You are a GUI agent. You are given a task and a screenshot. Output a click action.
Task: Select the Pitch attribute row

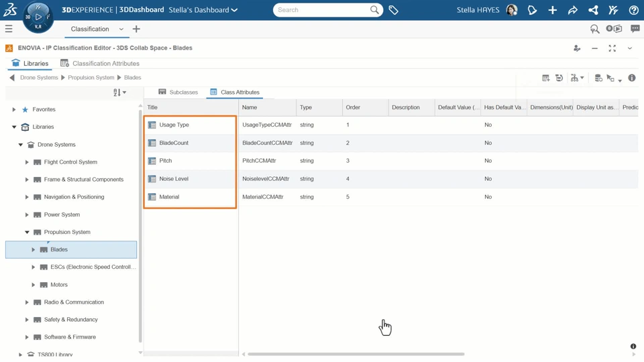tap(390, 161)
